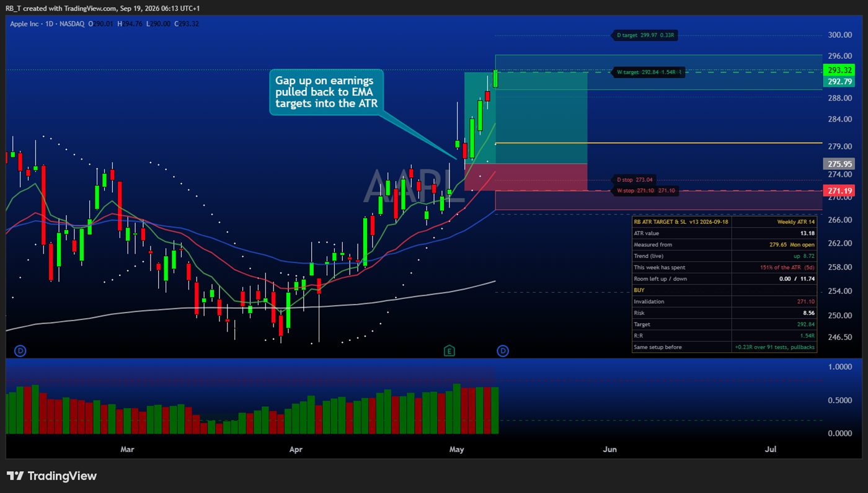The height and width of the screenshot is (493, 868).
Task: Click the 'W stop 271.10' chart label
Action: pos(645,191)
